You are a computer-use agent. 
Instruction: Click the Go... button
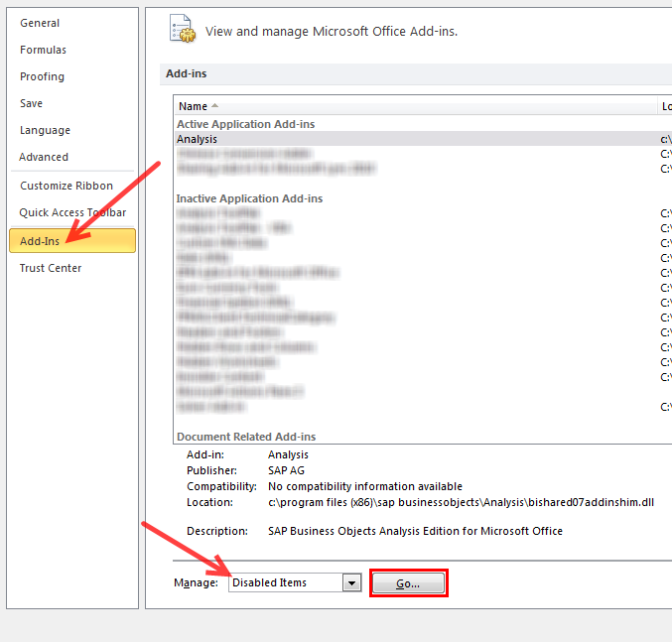[x=408, y=583]
